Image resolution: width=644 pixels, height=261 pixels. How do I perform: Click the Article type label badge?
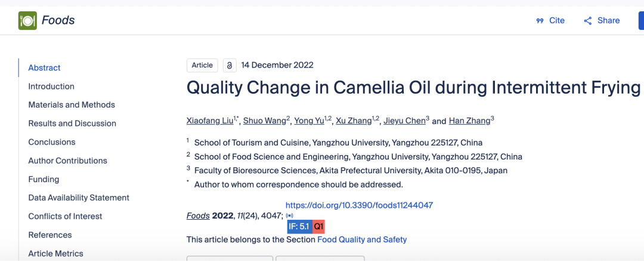[202, 65]
